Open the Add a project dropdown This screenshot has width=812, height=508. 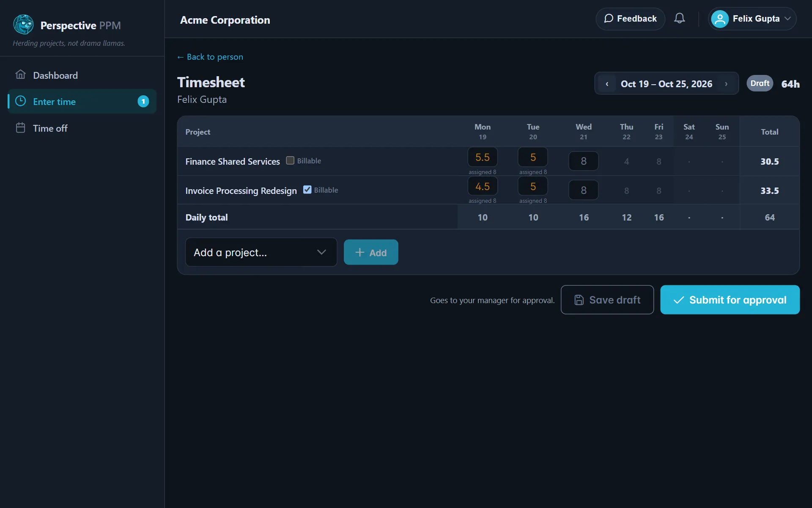click(x=261, y=252)
